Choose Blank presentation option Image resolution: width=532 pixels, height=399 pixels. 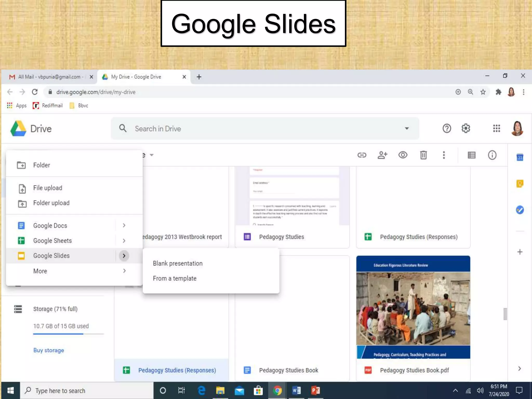point(178,263)
